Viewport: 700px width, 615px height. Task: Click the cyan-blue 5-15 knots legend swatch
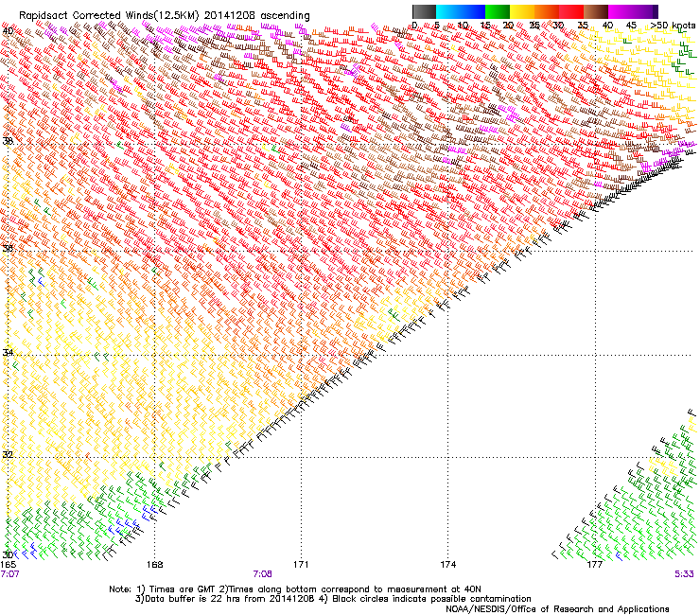pyautogui.click(x=461, y=11)
